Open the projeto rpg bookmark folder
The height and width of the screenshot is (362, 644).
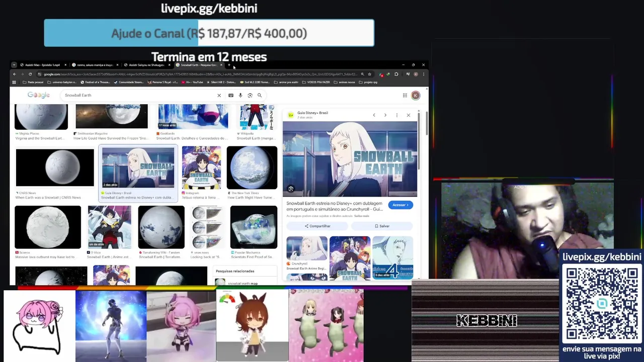click(368, 82)
